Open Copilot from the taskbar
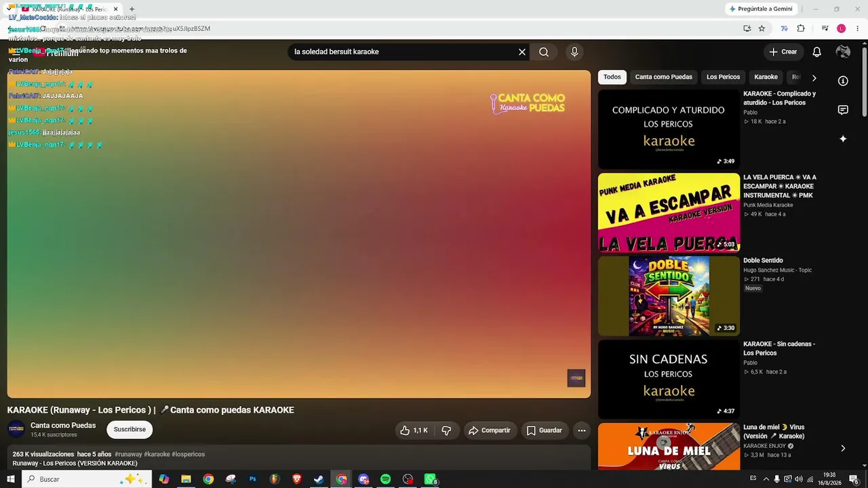The width and height of the screenshot is (868, 488). coord(163,479)
